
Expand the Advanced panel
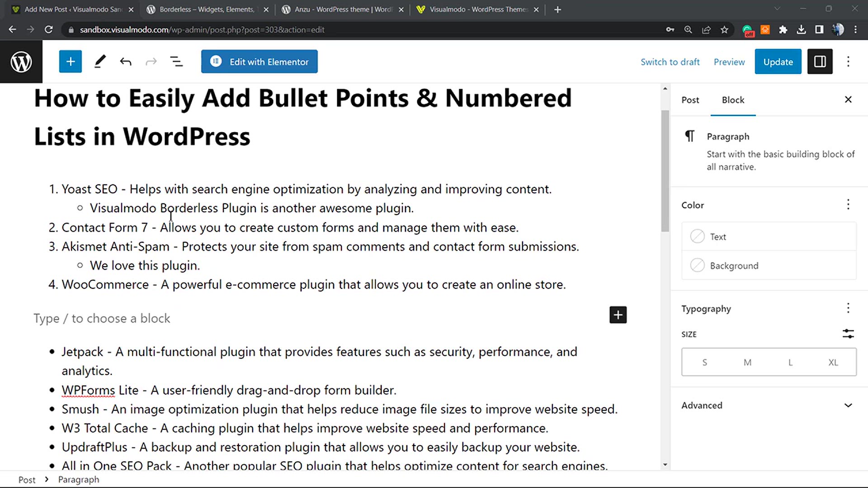[x=769, y=405]
